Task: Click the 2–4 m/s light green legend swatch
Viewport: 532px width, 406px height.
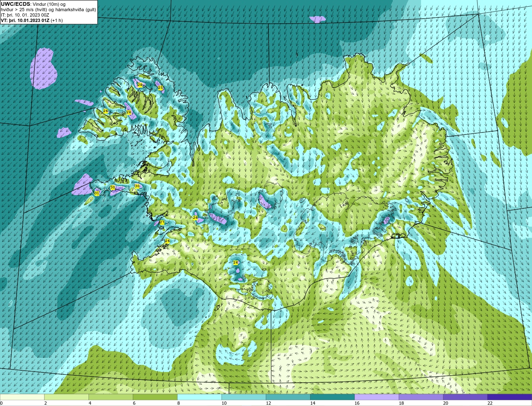Action: (x=66, y=397)
